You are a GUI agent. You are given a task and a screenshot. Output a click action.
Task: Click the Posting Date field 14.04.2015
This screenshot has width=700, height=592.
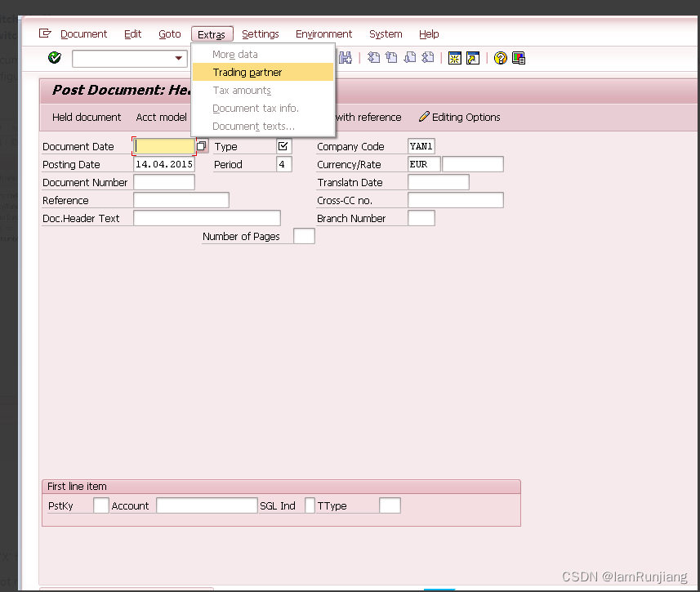pyautogui.click(x=164, y=164)
